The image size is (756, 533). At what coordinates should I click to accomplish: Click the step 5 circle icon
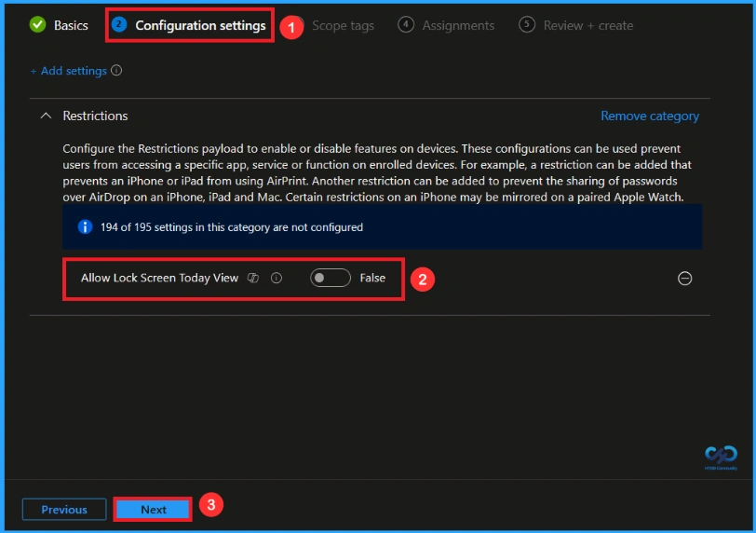click(527, 24)
